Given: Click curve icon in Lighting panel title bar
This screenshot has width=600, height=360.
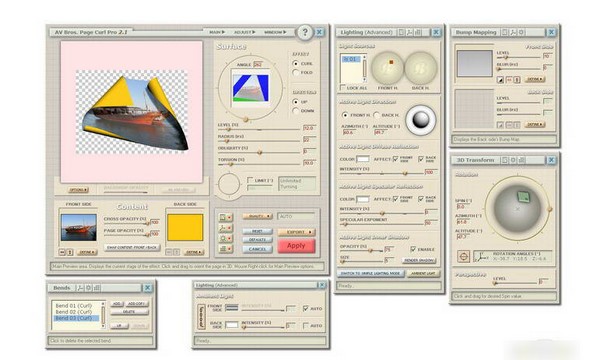Looking at the screenshot, I should coord(410,33).
